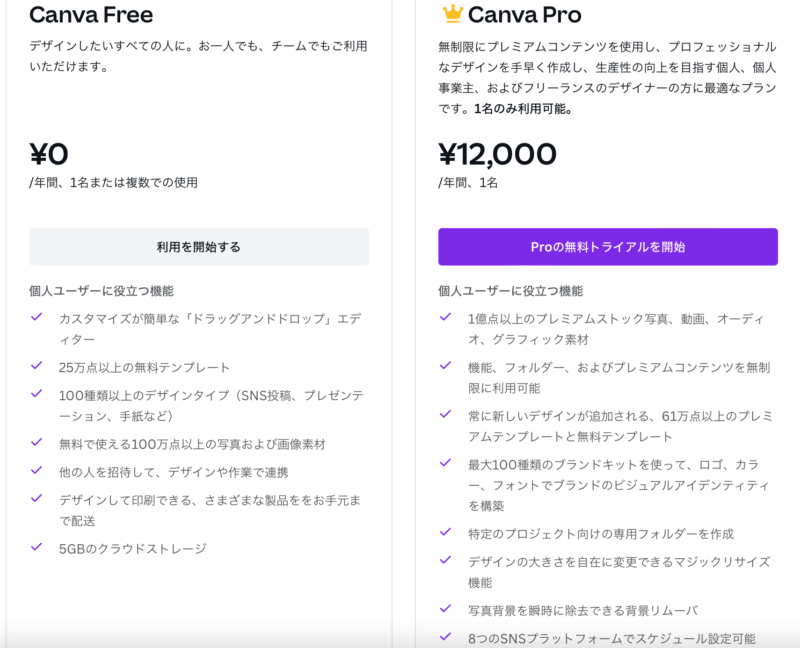
Task: Start the Pro free trial button
Action: coord(608,247)
